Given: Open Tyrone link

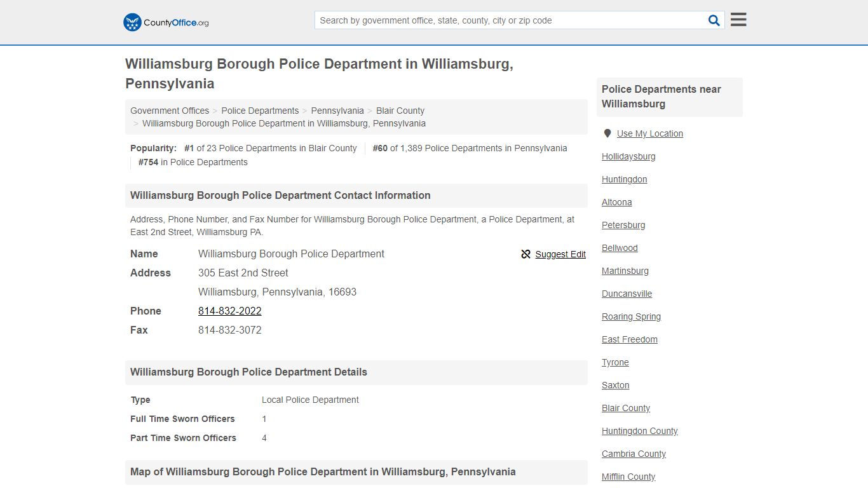Looking at the screenshot, I should (615, 362).
